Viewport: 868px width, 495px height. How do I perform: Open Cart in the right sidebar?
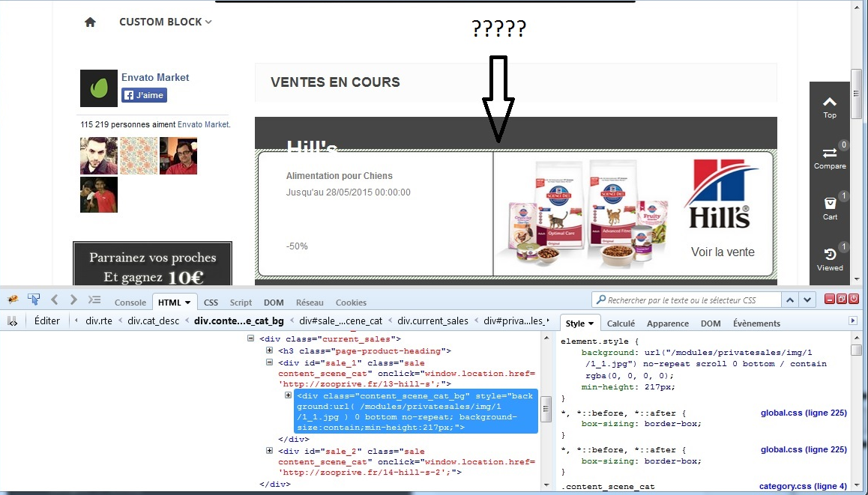(829, 209)
